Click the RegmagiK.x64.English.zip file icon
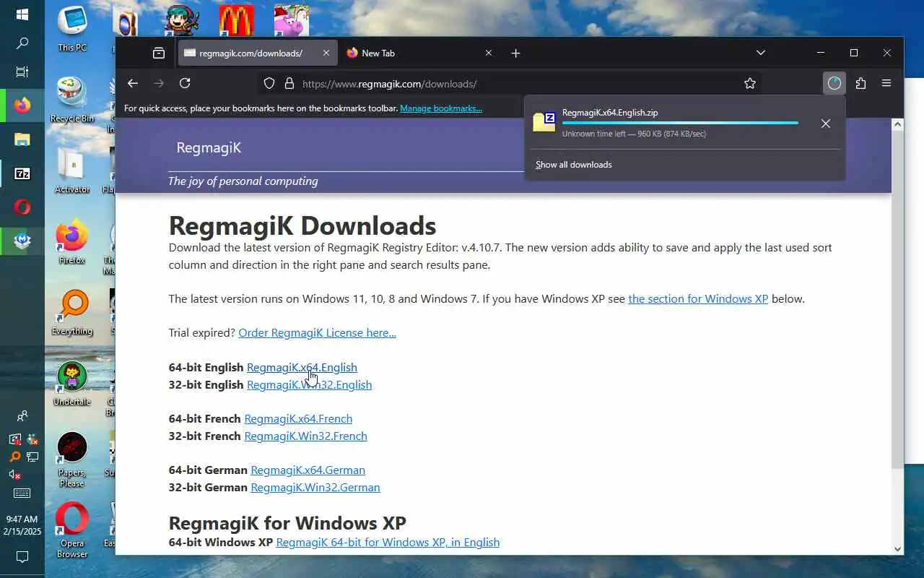The image size is (924, 578). [x=544, y=121]
